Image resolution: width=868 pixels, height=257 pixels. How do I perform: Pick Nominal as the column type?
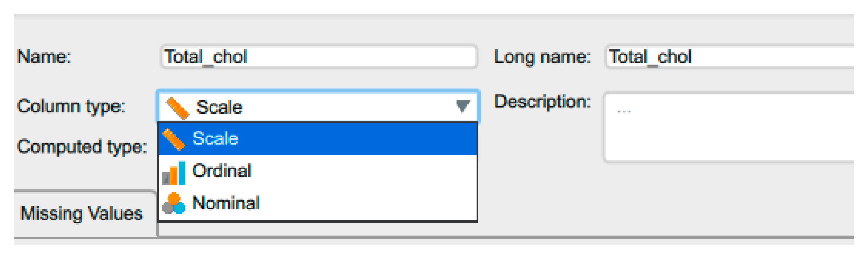click(x=226, y=203)
